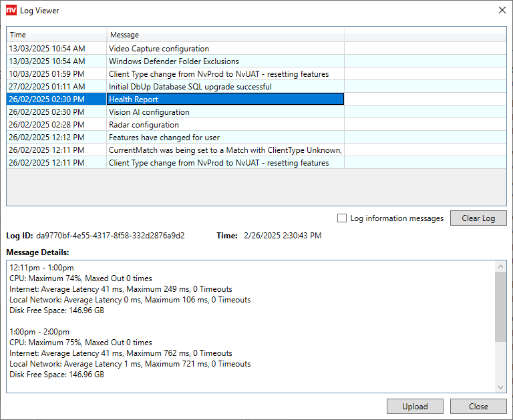Screen dimensions: 513x420
Task: Click the NV app icon in title bar
Action: [x=11, y=11]
